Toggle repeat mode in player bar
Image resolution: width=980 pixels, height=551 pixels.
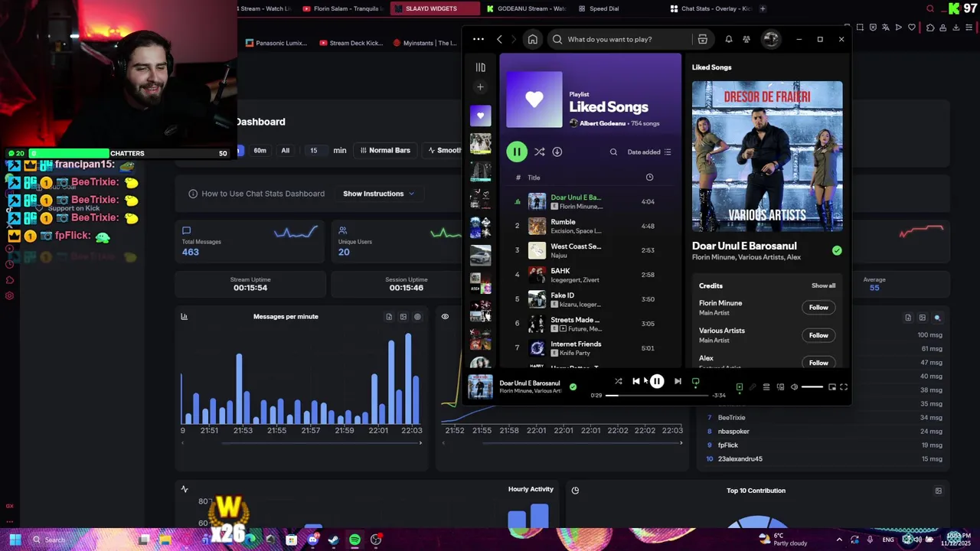tap(696, 381)
